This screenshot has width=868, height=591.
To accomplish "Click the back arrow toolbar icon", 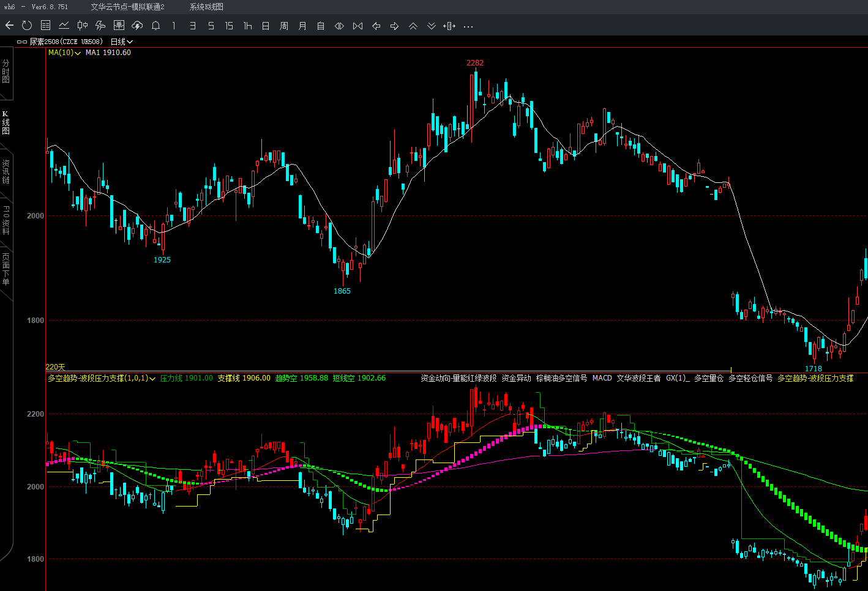I will (x=9, y=26).
